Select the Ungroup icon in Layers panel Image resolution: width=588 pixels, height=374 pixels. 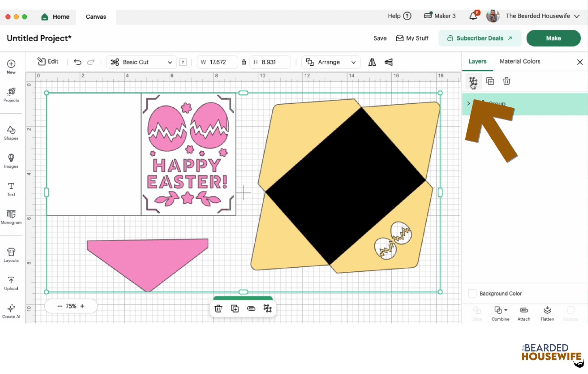(473, 81)
